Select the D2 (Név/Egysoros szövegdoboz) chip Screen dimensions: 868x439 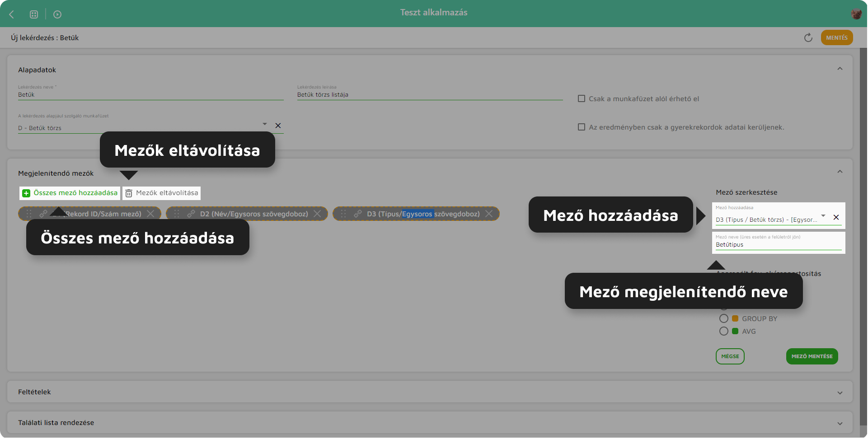(x=247, y=214)
